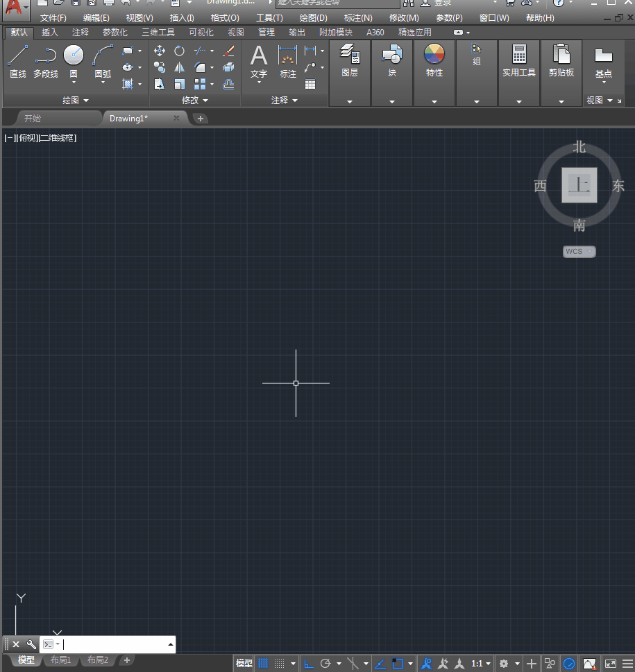
Task: Select the Dimension (标注) tool
Action: point(288,62)
